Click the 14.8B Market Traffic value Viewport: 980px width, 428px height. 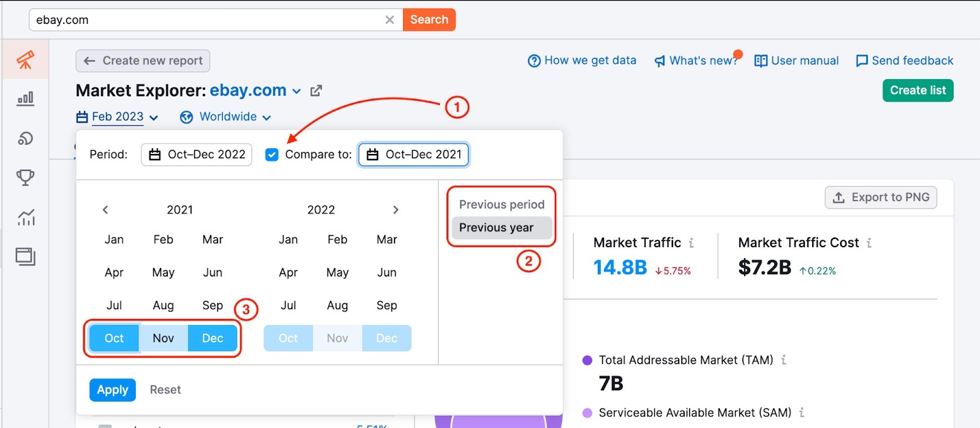click(620, 267)
